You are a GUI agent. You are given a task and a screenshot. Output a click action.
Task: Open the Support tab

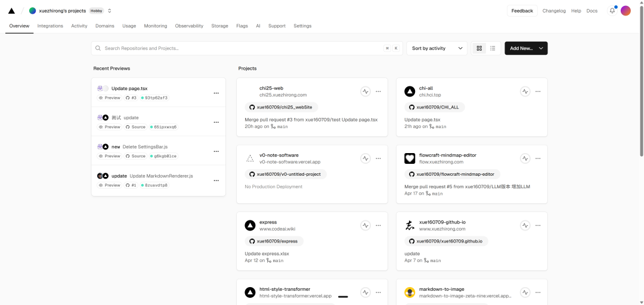277,26
